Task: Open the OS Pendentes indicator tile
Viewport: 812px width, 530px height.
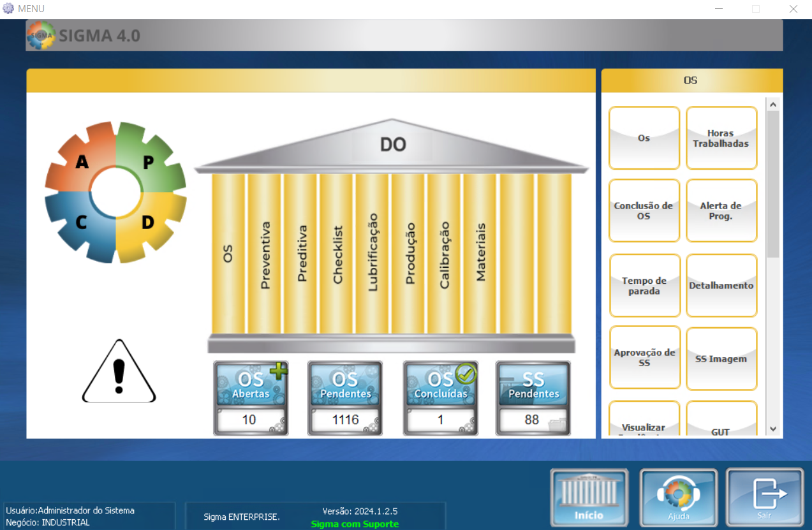Action: [x=345, y=399]
